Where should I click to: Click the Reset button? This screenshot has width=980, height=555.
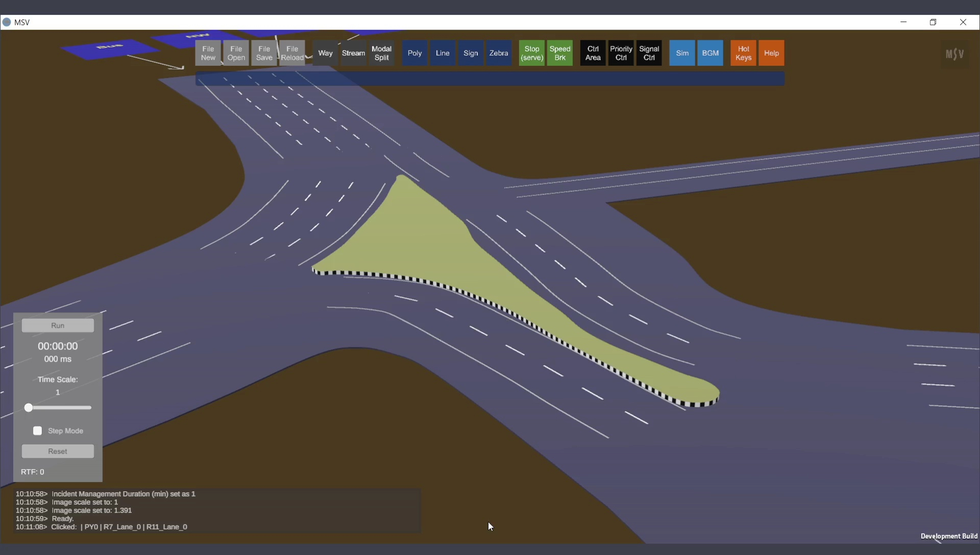[58, 451]
